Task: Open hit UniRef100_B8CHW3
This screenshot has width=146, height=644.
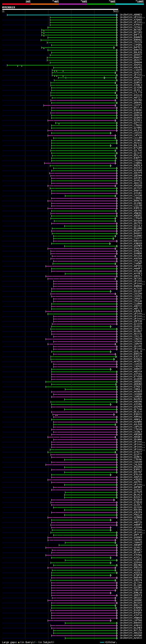Action: click(131, 565)
